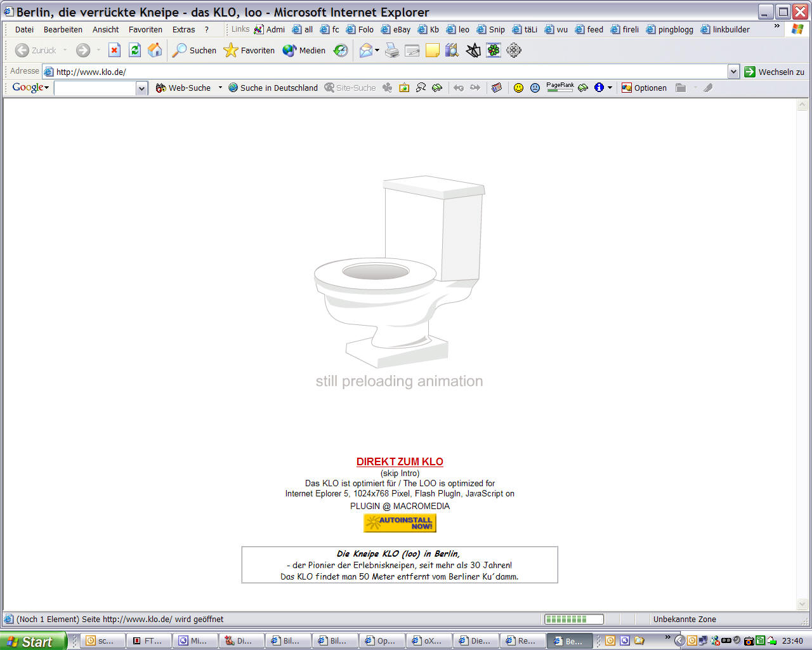Screen dimensions: 812x650
Task: Open the Extras menu
Action: point(183,29)
